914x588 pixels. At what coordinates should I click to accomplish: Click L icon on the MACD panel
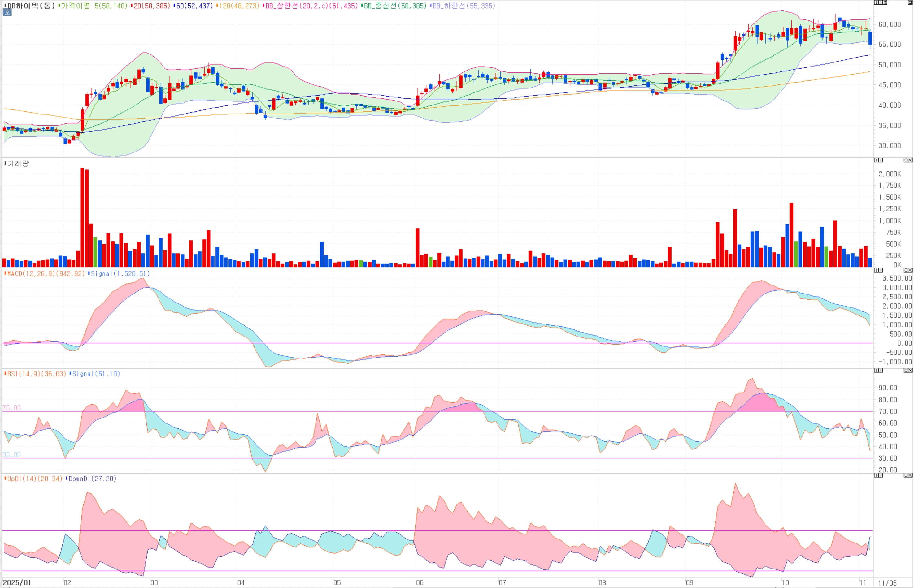[877, 270]
